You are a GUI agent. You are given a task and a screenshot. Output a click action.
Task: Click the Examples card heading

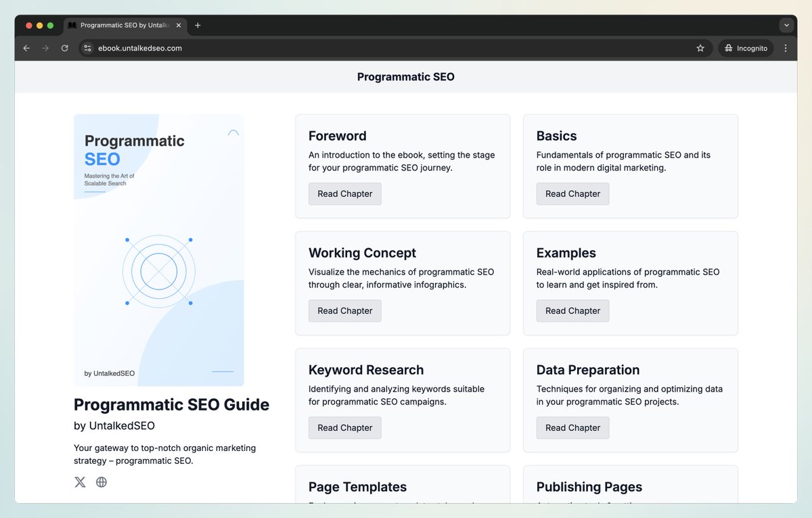click(x=566, y=253)
